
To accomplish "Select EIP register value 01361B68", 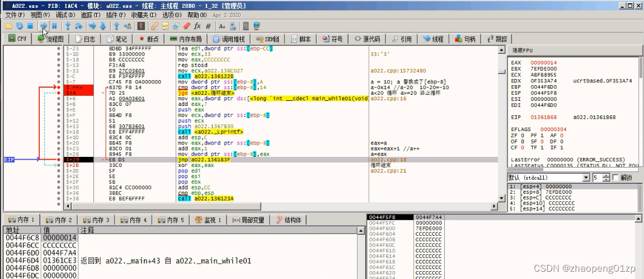I will (x=543, y=117).
